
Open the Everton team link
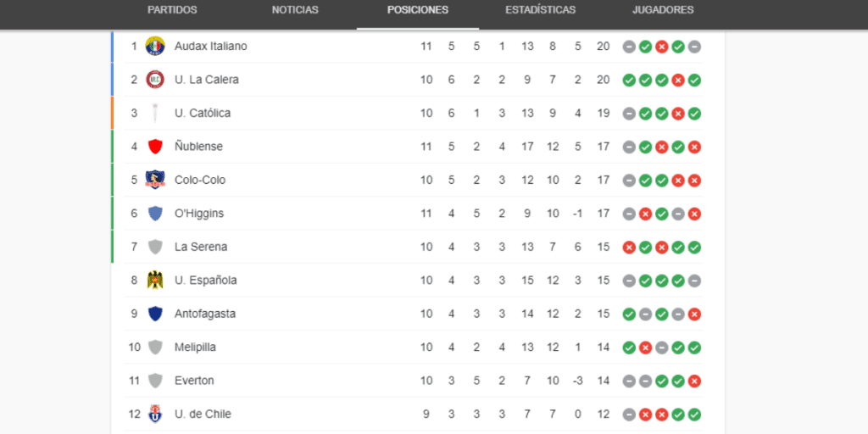point(194,381)
